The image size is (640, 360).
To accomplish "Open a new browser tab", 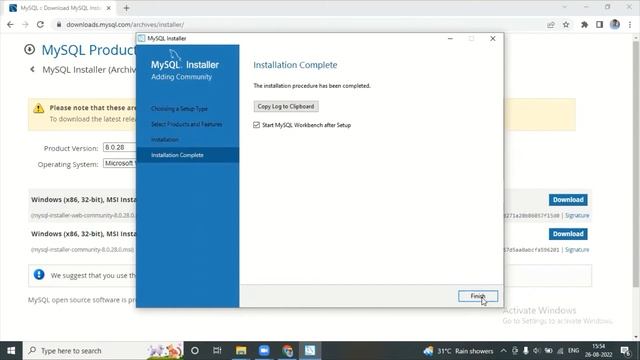I will pyautogui.click(x=126, y=8).
